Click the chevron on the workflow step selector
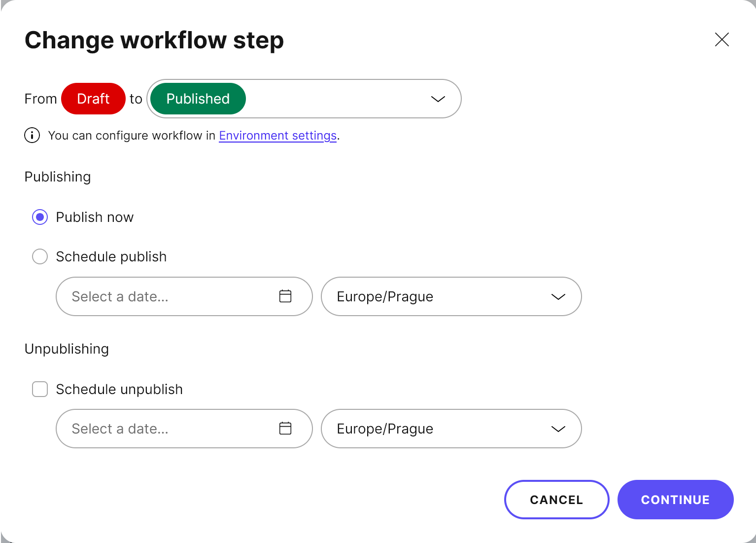Image resolution: width=756 pixels, height=543 pixels. click(437, 99)
